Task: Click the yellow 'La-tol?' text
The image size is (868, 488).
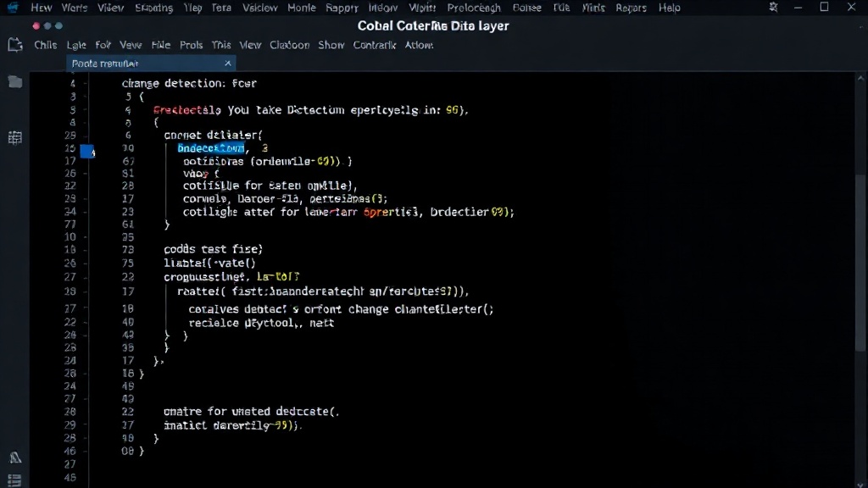Action: (x=278, y=277)
